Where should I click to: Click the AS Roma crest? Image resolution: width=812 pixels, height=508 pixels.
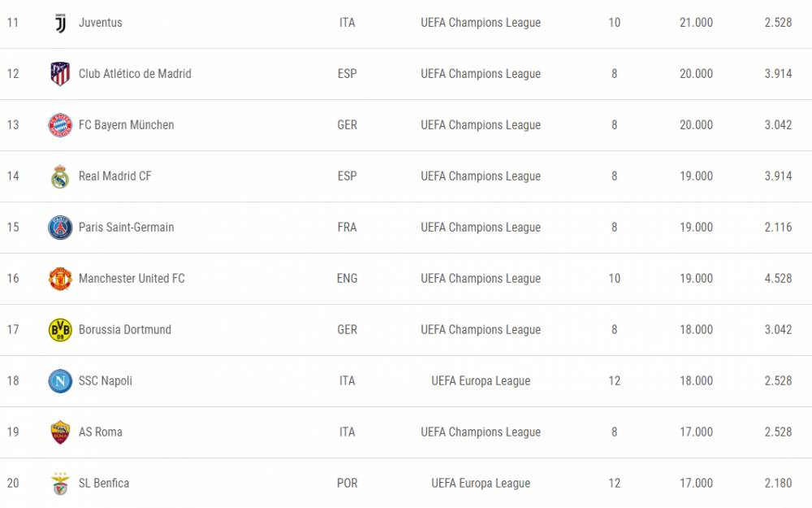point(60,432)
